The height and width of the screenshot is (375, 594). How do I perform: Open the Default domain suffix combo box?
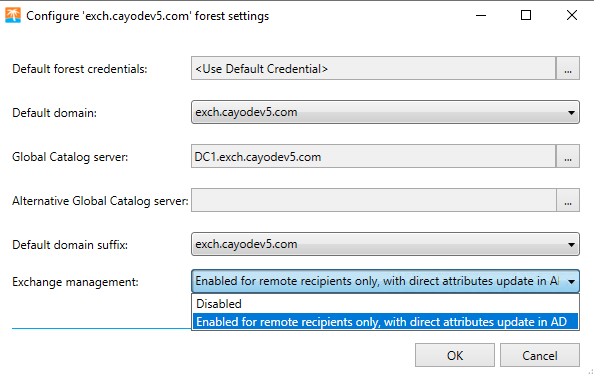click(385, 244)
